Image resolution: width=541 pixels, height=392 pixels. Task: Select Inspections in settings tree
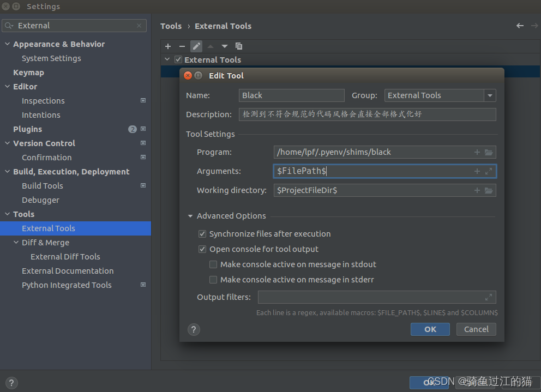[x=43, y=101]
